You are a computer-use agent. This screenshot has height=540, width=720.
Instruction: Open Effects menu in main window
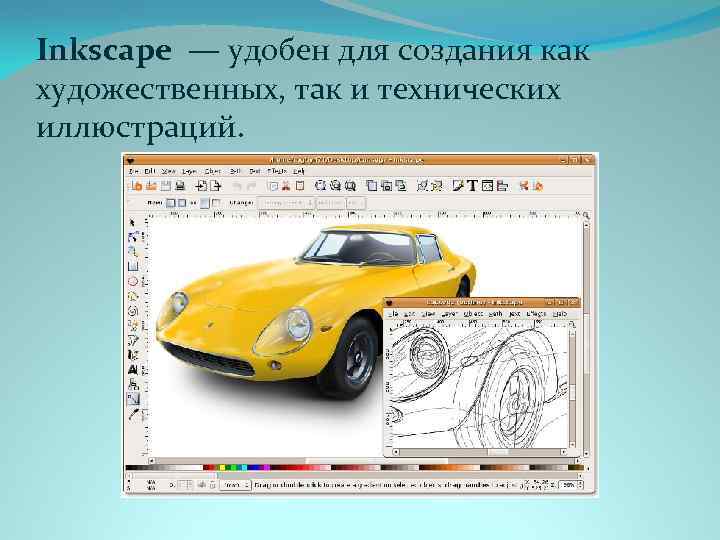tap(276, 171)
